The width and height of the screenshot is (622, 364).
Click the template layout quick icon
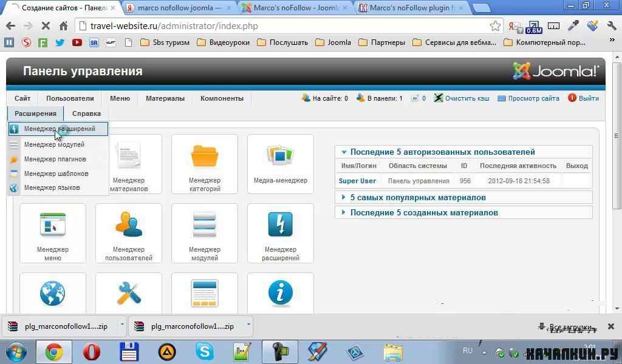(x=204, y=294)
